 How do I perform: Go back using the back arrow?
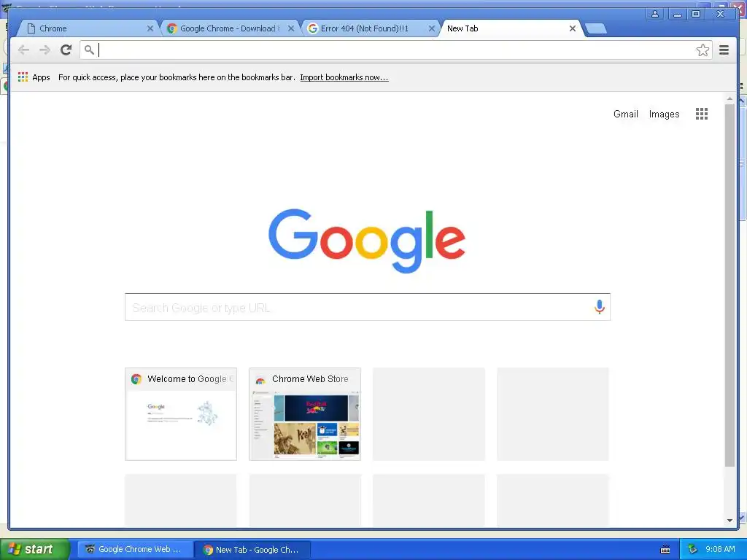(x=23, y=50)
